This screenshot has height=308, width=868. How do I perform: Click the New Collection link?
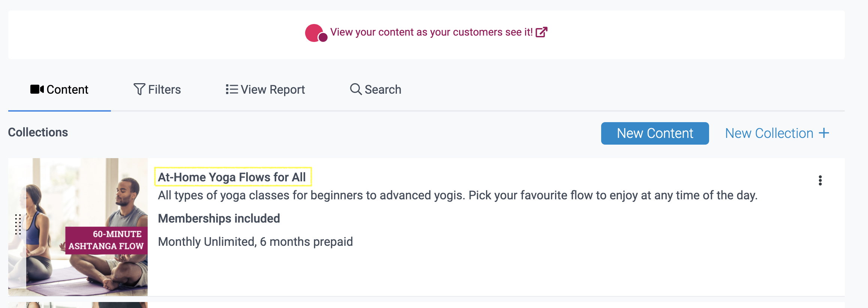769,133
